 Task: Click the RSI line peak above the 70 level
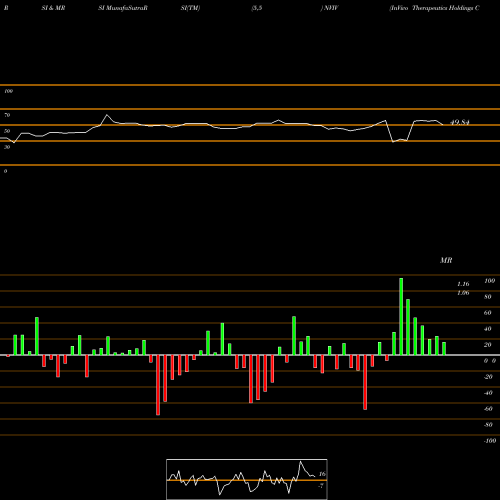point(107,115)
